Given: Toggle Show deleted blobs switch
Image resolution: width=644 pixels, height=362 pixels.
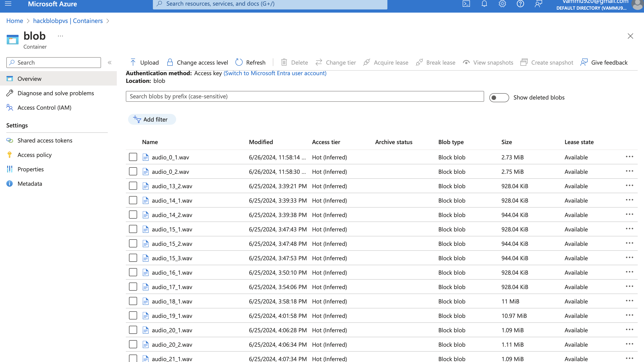Looking at the screenshot, I should [499, 98].
